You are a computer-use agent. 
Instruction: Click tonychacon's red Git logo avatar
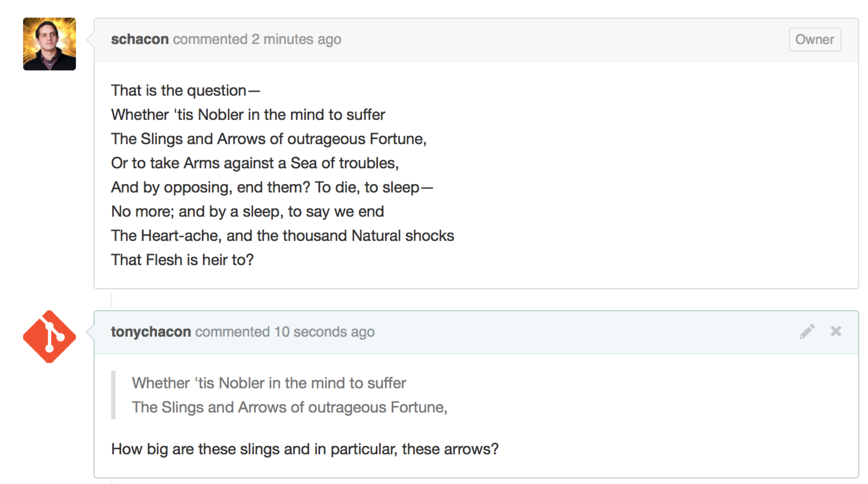coord(49,337)
